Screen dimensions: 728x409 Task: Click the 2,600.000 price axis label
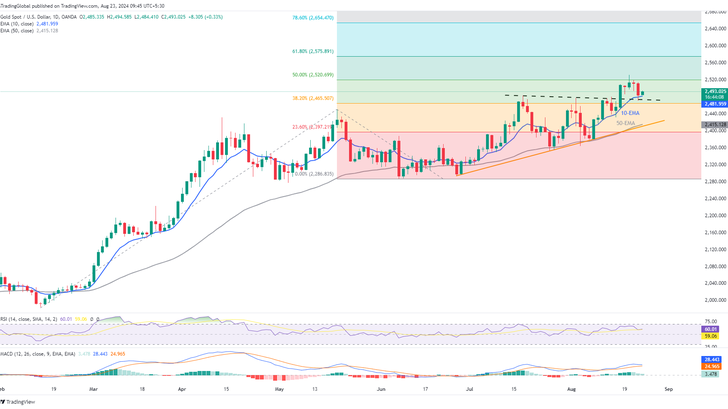tap(715, 46)
